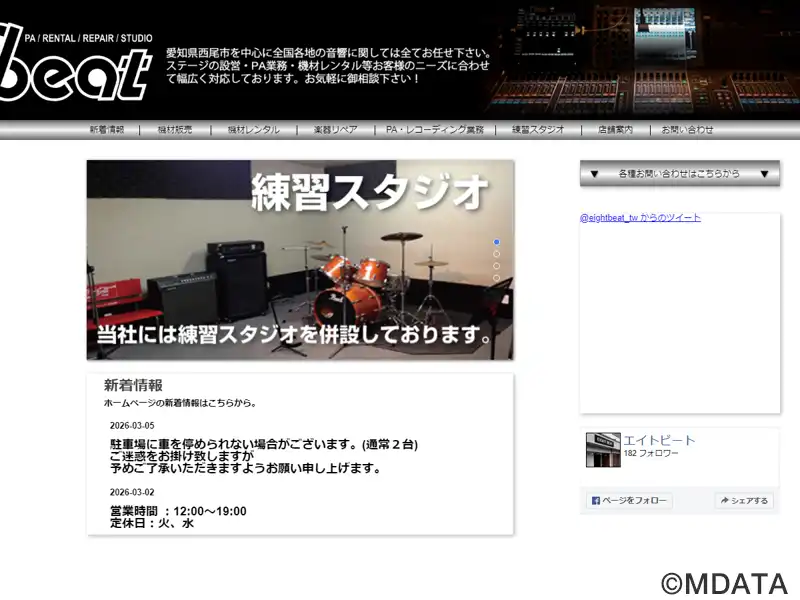
Task: Click the シェアする button
Action: pos(744,501)
